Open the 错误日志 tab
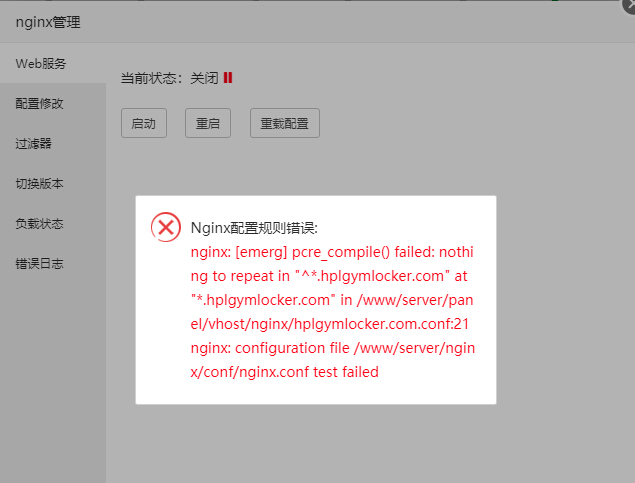The height and width of the screenshot is (483, 635). click(x=53, y=264)
